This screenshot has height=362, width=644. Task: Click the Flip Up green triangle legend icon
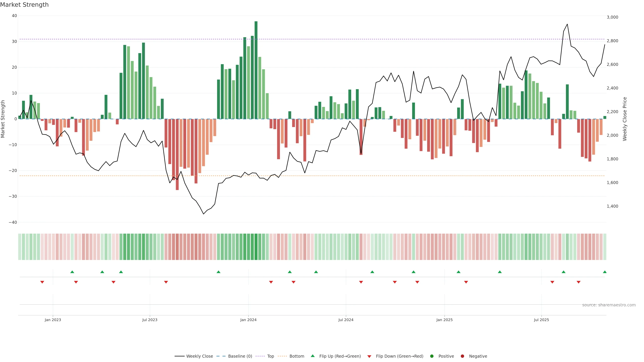click(x=312, y=356)
